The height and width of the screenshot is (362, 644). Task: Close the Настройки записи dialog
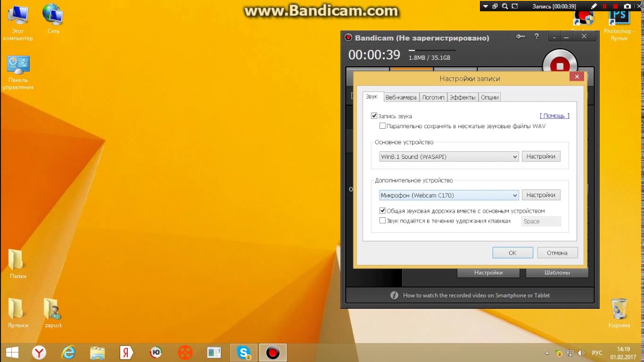(577, 76)
